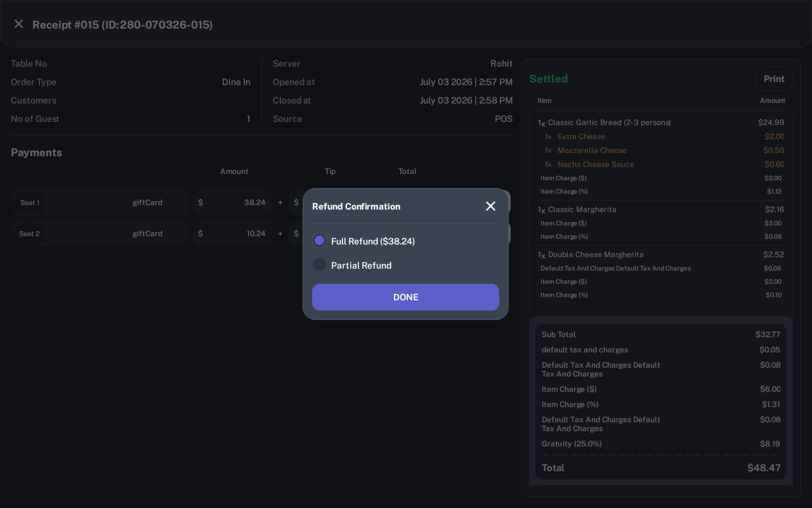
Task: Click the Dine In order type value
Action: coord(236,82)
